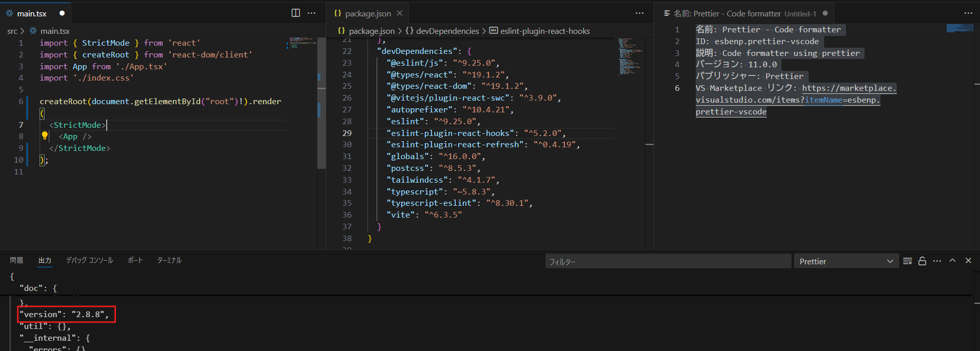Click the package.json breadcrumb segment
The height and width of the screenshot is (351, 980).
[x=372, y=31]
